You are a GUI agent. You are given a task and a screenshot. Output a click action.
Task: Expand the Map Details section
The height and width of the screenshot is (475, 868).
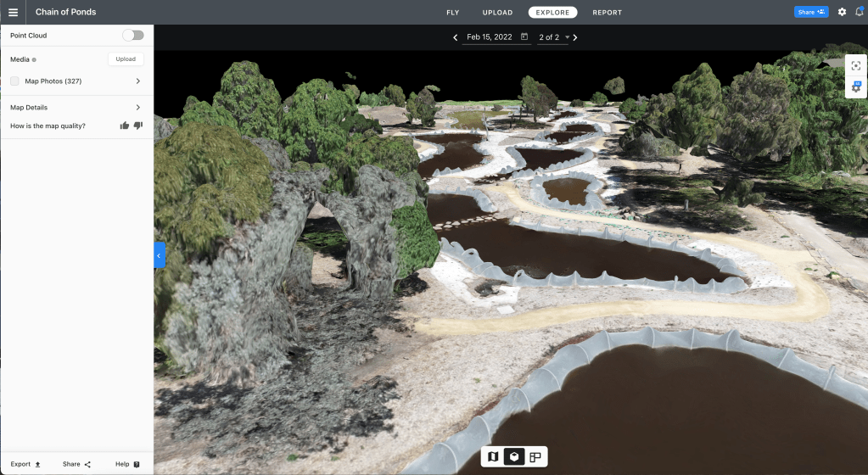(x=137, y=108)
